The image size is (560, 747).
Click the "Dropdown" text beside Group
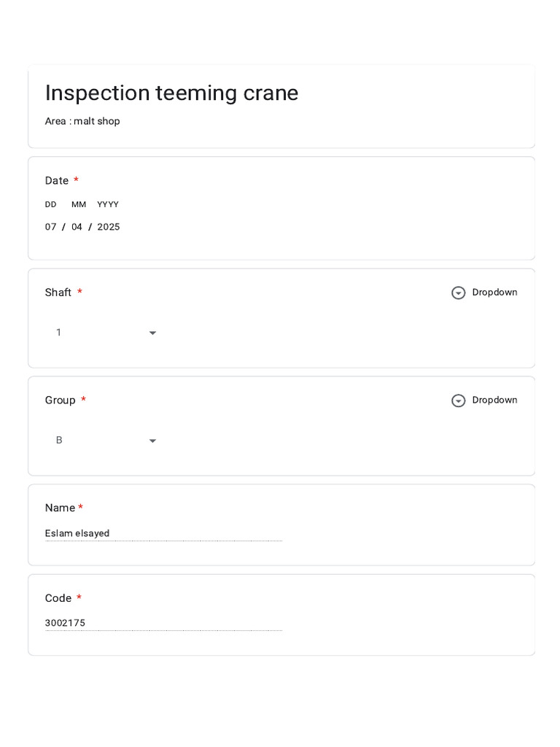494,400
